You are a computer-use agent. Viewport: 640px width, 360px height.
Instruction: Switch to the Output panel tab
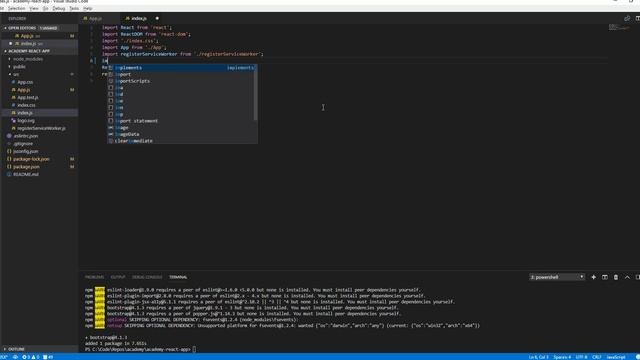tap(118, 277)
